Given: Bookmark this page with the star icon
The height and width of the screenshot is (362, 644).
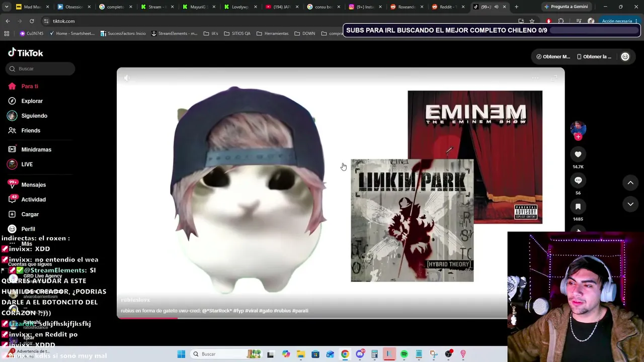Looking at the screenshot, I should coord(532,21).
